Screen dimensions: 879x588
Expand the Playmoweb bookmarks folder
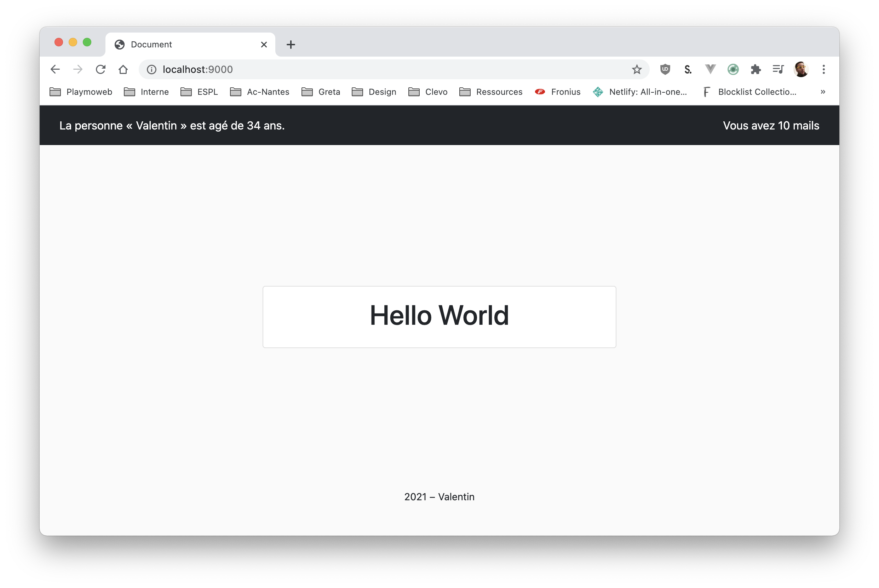[x=81, y=92]
